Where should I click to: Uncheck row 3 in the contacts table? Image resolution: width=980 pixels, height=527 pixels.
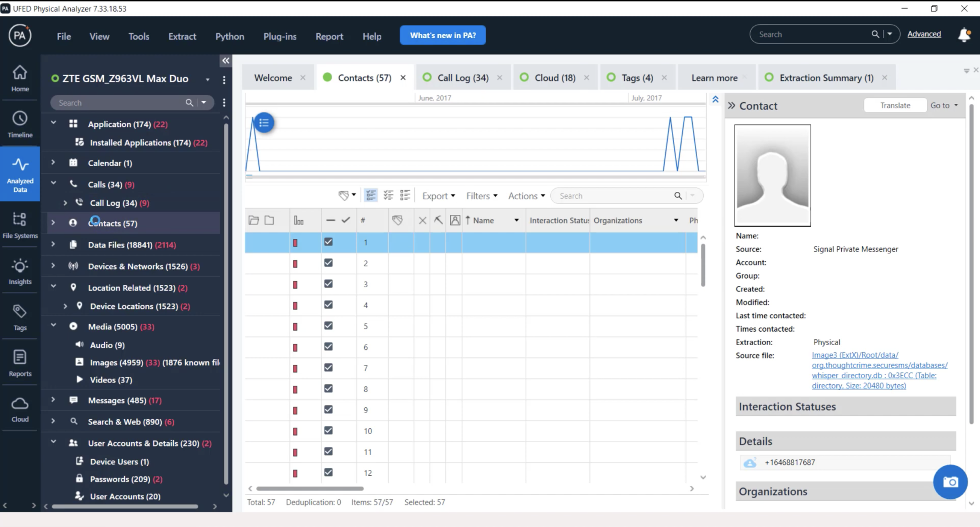pos(328,283)
